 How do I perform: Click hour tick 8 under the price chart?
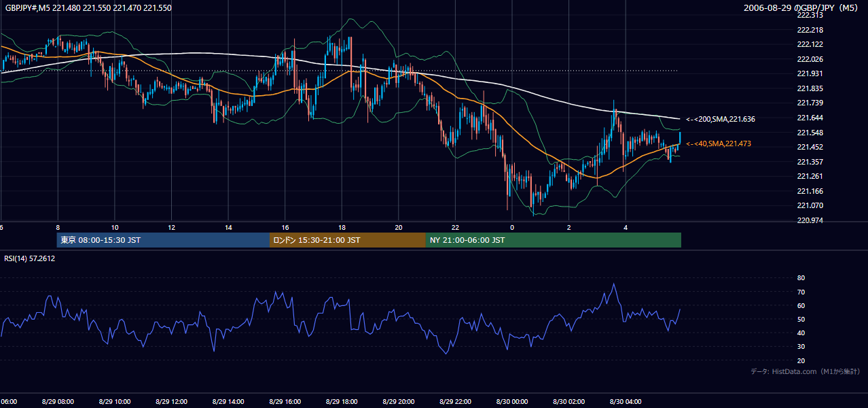coord(58,228)
